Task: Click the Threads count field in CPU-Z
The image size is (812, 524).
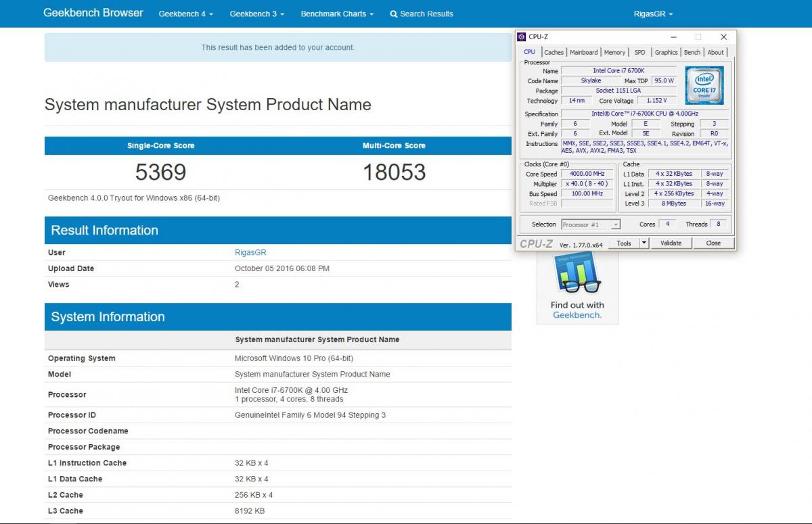Action: click(719, 224)
